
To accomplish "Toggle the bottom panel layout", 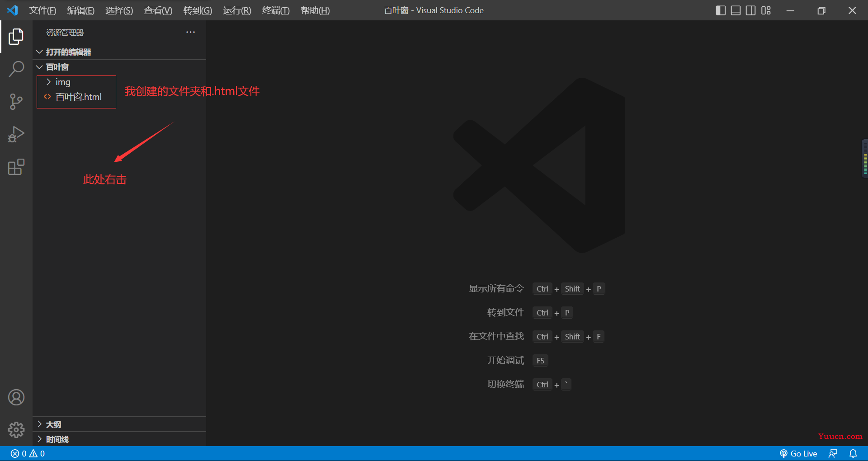I will point(736,10).
